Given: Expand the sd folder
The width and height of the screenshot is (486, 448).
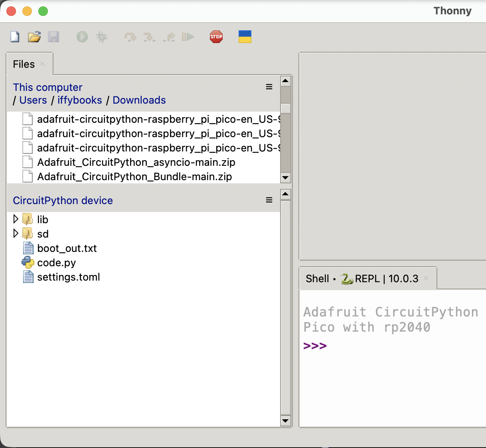Looking at the screenshot, I should pos(16,233).
